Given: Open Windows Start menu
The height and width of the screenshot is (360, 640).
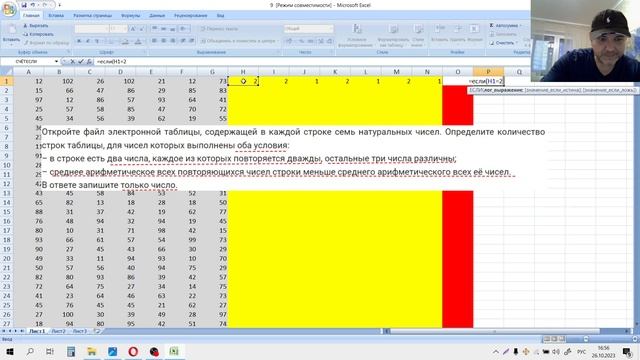Looking at the screenshot, I should (10, 351).
